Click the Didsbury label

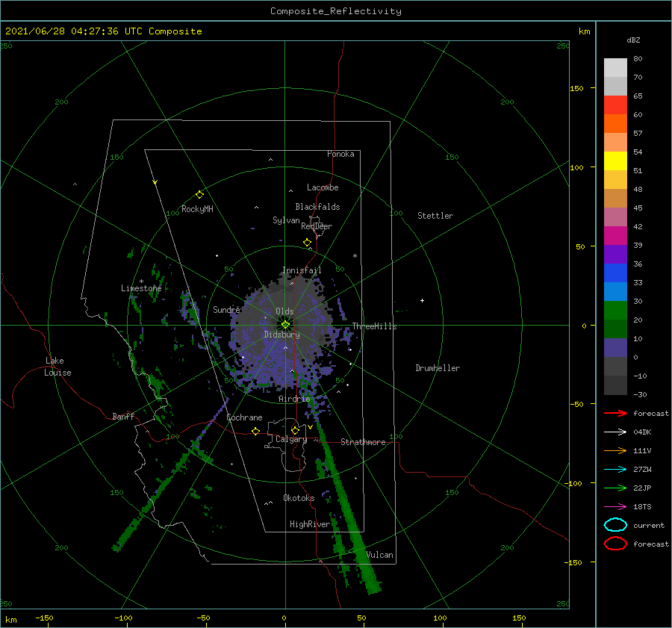(x=281, y=335)
